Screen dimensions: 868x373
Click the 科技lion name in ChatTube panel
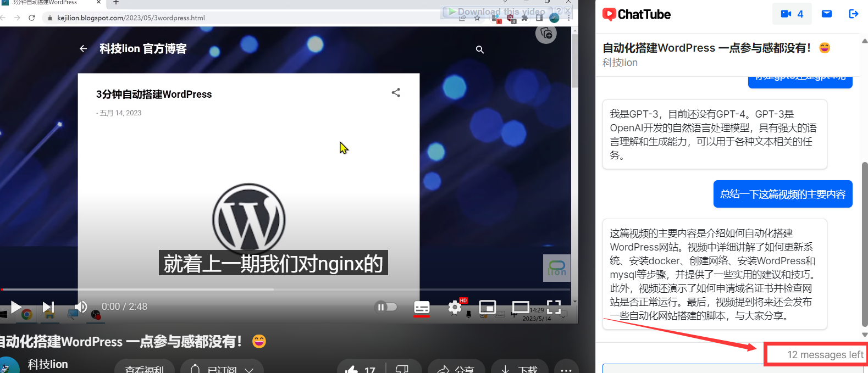coord(620,63)
